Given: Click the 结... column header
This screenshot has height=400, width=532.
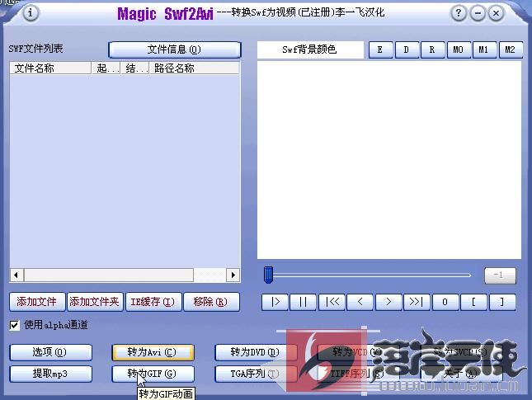Looking at the screenshot, I should (x=135, y=68).
